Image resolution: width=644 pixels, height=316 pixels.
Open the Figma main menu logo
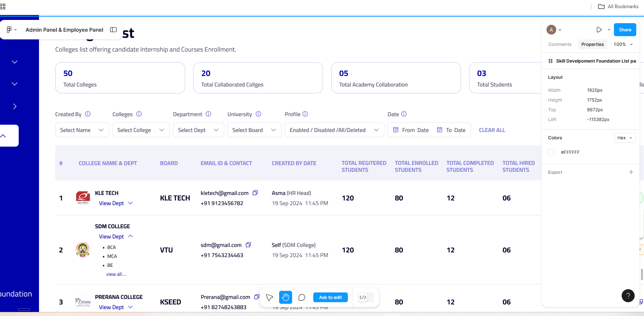(x=9, y=30)
